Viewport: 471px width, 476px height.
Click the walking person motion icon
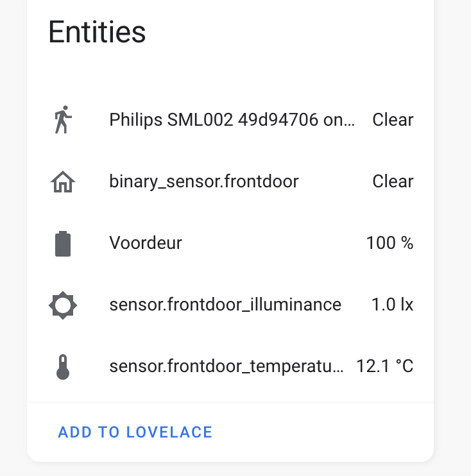click(x=63, y=119)
